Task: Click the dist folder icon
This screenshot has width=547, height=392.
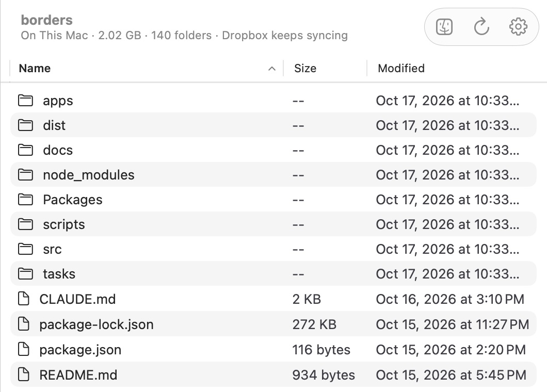Action: tap(25, 125)
